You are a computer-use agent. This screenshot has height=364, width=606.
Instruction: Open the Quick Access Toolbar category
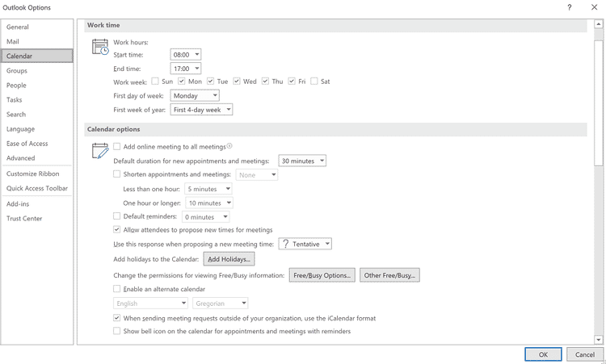click(36, 188)
